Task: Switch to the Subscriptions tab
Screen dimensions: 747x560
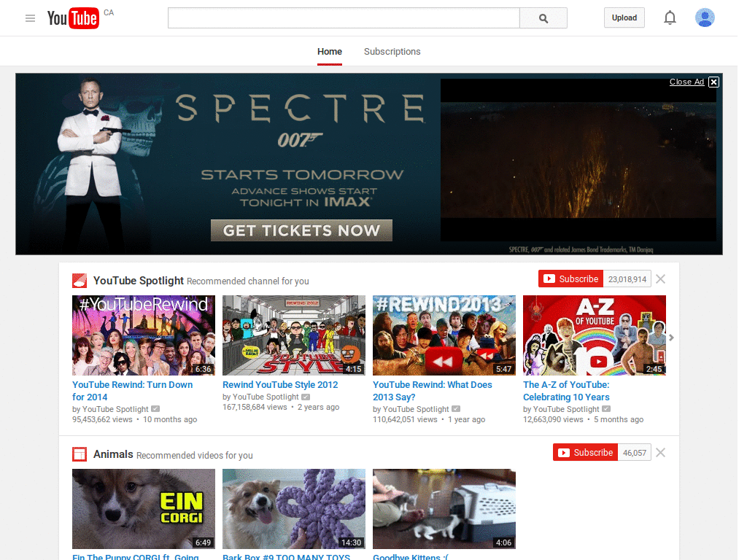Action: pos(392,52)
